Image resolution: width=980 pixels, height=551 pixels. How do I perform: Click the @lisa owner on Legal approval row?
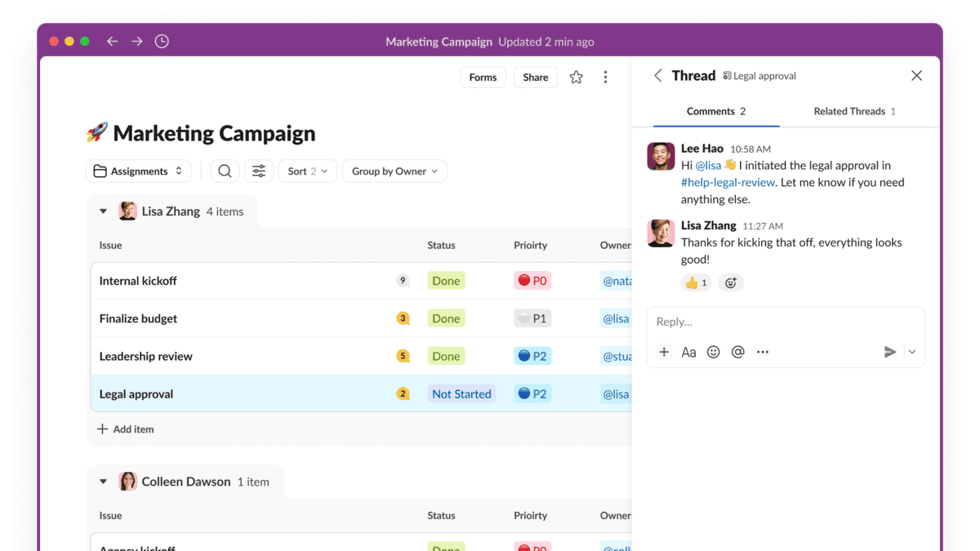coord(616,393)
